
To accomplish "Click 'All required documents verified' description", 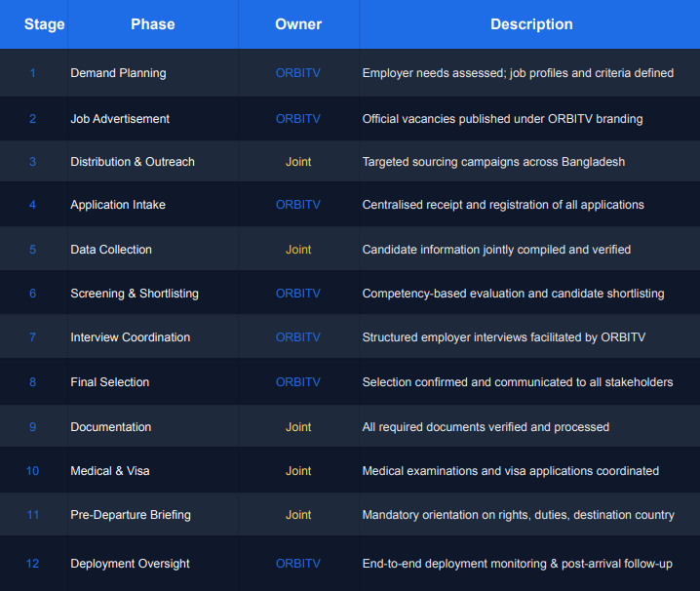I will (x=486, y=427).
